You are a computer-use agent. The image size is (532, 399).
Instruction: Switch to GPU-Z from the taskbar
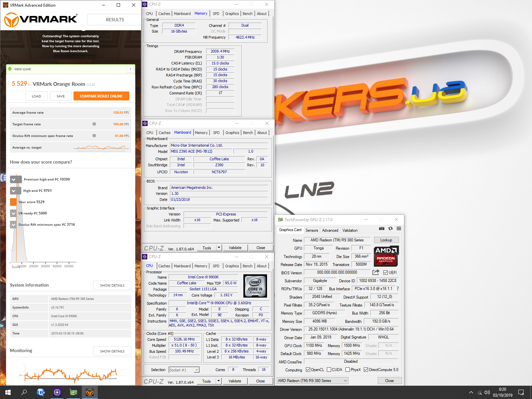(x=73, y=392)
